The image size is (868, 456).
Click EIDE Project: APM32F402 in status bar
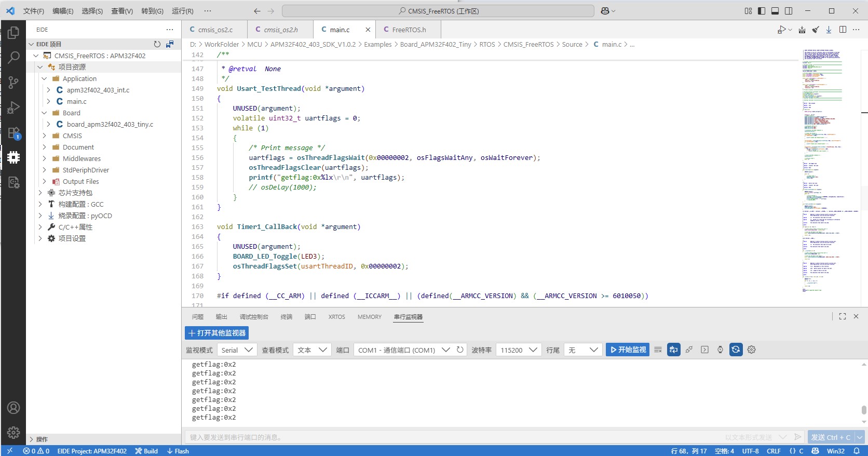92,451
